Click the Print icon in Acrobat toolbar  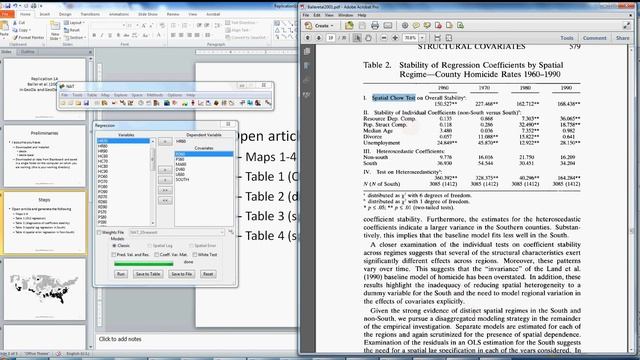click(375, 26)
